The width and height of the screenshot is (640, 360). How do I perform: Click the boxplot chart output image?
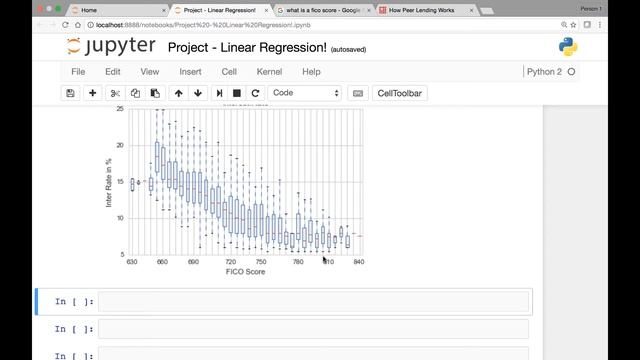coord(235,190)
